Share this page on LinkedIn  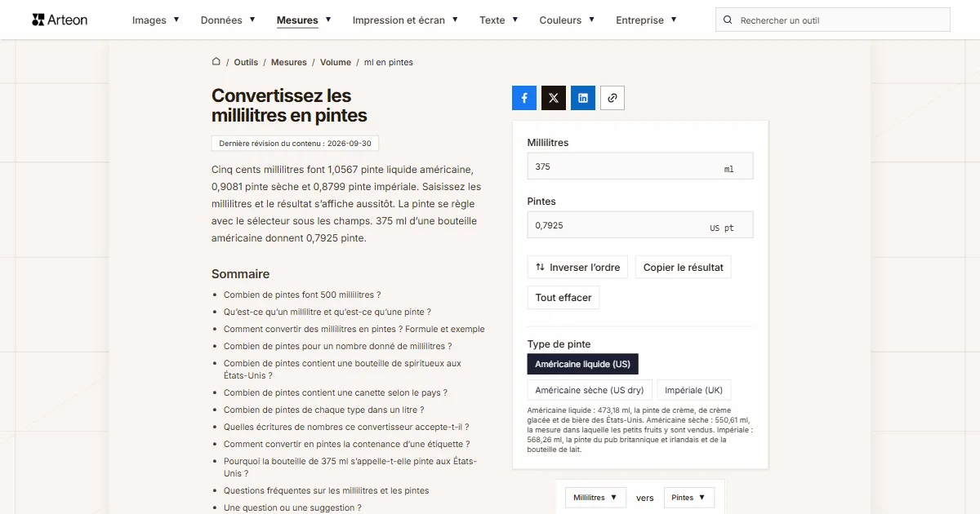point(583,98)
